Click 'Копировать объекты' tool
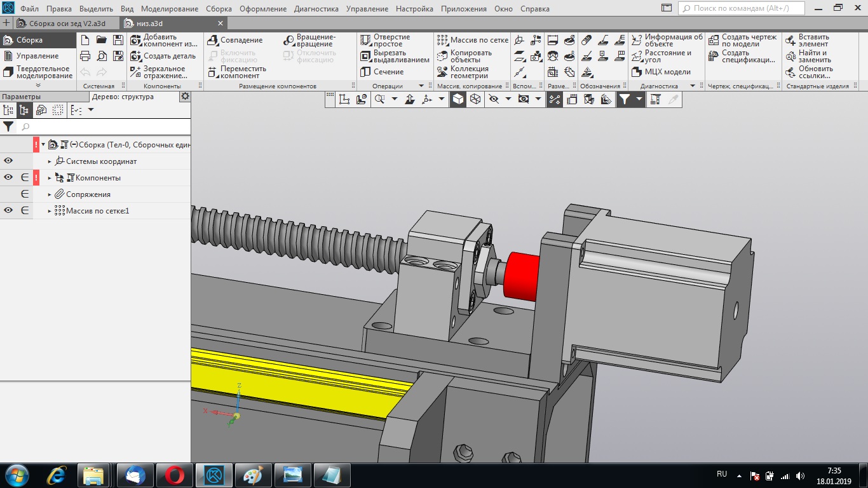Screen dimensions: 868x488 point(465,57)
